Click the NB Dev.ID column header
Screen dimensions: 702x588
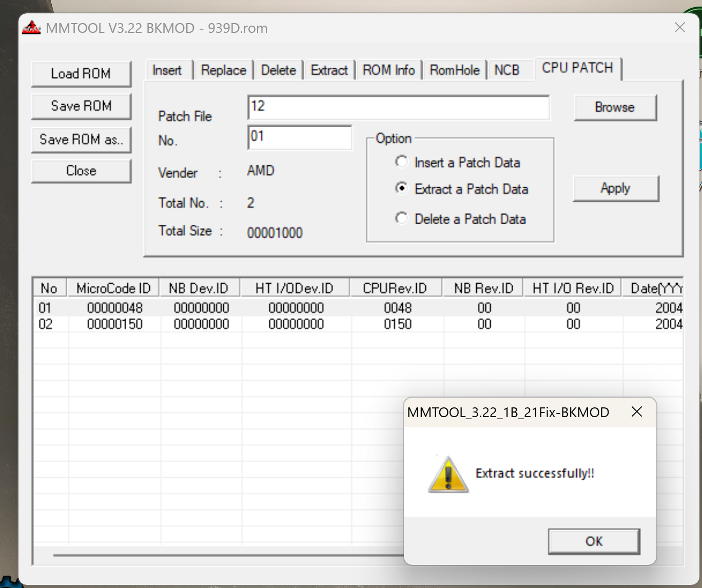199,288
